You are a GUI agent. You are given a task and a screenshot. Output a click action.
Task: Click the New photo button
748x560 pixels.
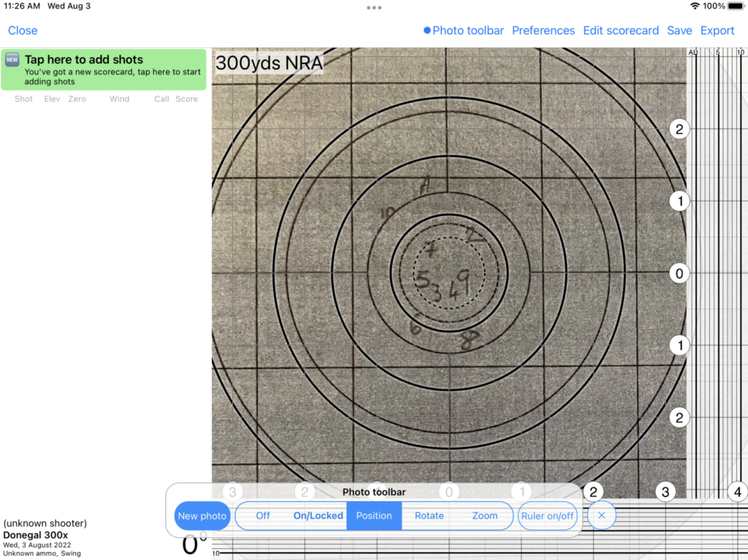point(202,515)
